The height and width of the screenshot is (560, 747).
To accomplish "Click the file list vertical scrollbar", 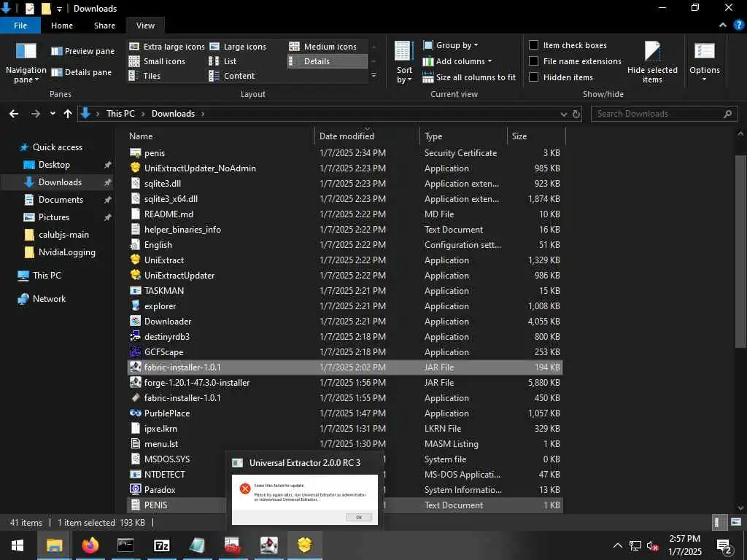I will point(740,251).
